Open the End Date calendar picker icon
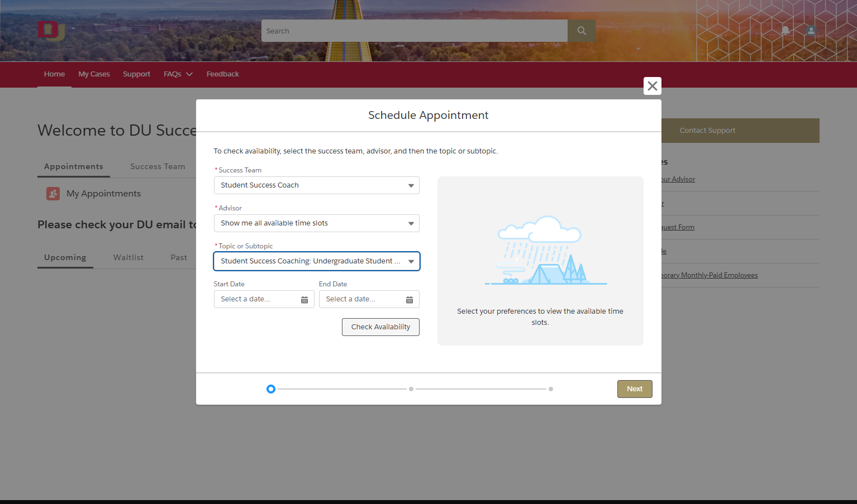This screenshot has height=504, width=857. click(x=410, y=300)
